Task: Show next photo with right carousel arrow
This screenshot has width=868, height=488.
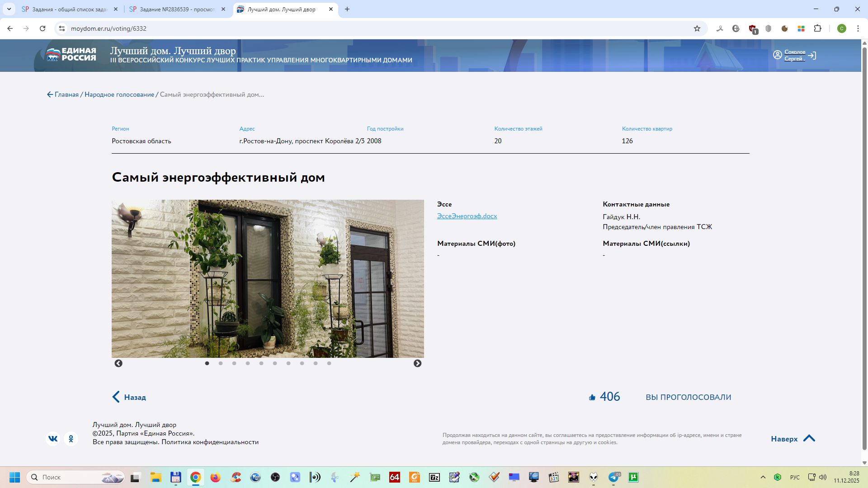Action: coord(417,363)
